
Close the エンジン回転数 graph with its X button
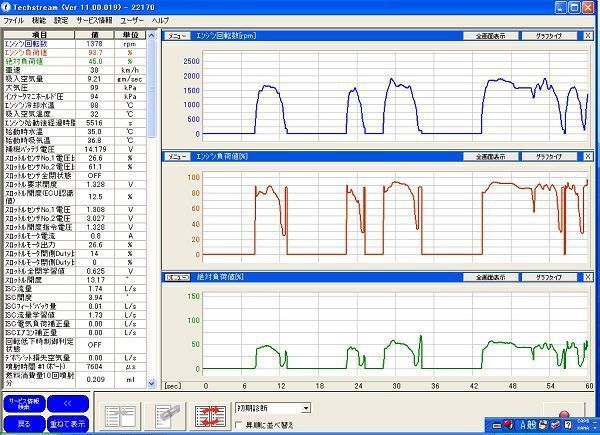587,34
